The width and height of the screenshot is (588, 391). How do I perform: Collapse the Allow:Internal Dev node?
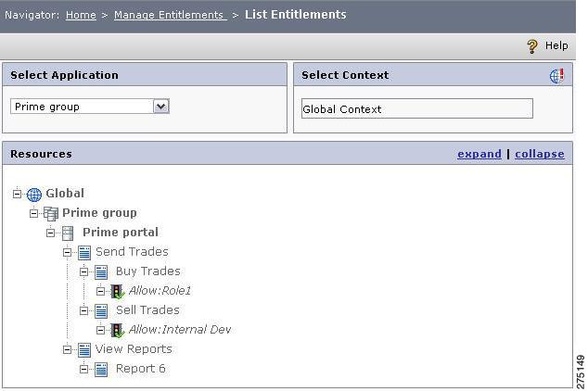tap(100, 330)
